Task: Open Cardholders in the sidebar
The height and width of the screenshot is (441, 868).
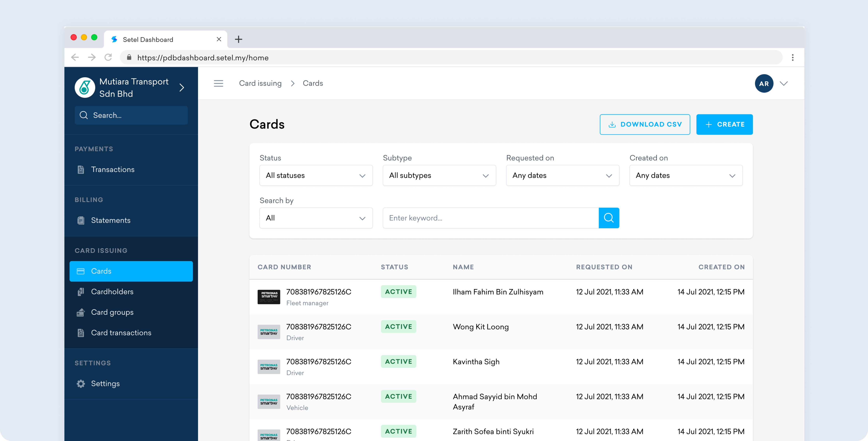Action: (x=112, y=292)
